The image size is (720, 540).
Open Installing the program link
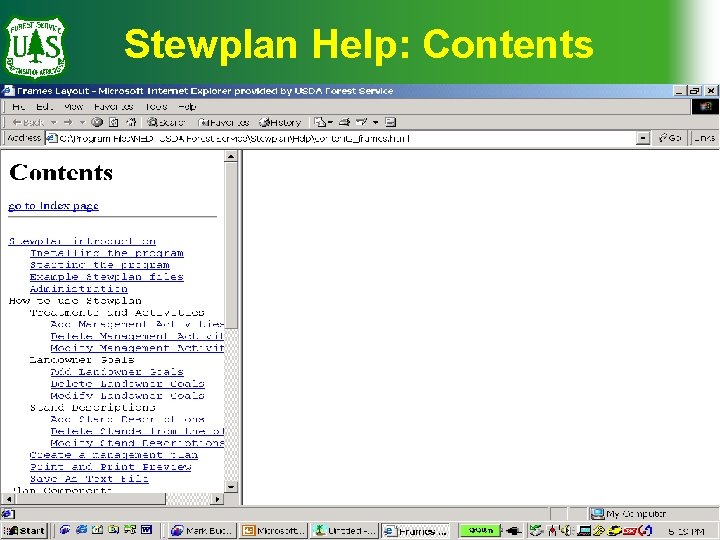tap(107, 253)
